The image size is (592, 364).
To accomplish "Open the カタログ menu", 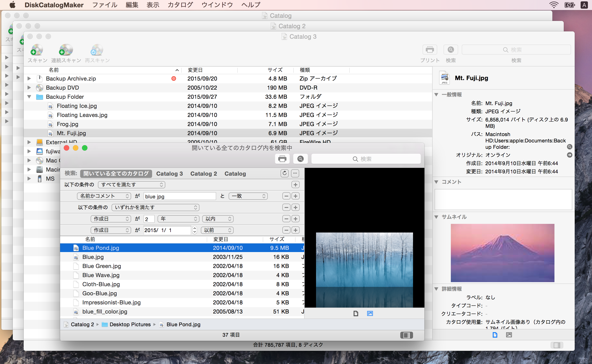I will 180,5.
